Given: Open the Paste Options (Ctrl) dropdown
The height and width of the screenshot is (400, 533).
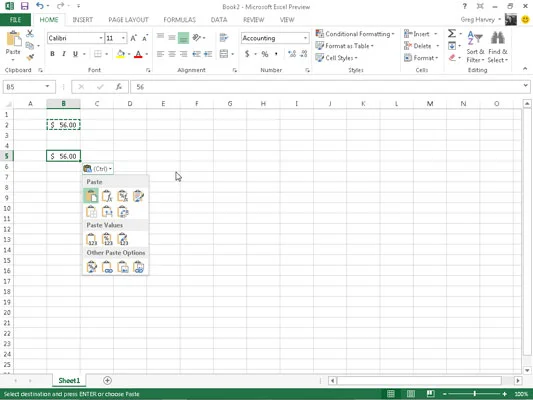Looking at the screenshot, I should 98,169.
